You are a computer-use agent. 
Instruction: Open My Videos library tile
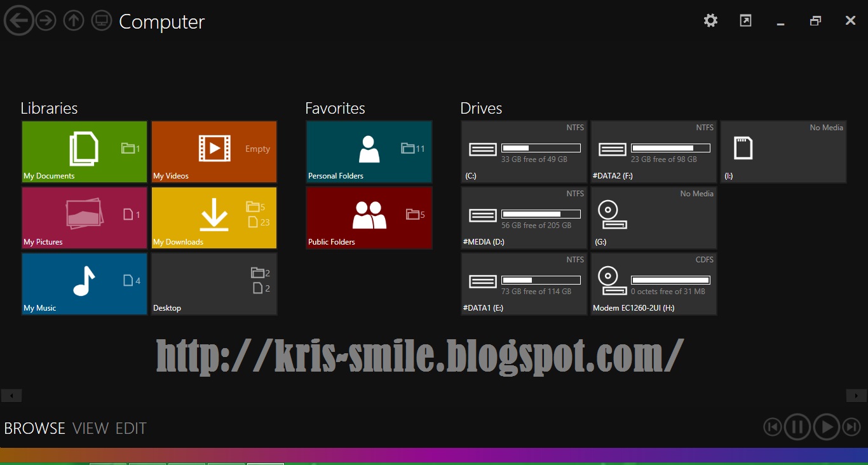(x=214, y=152)
